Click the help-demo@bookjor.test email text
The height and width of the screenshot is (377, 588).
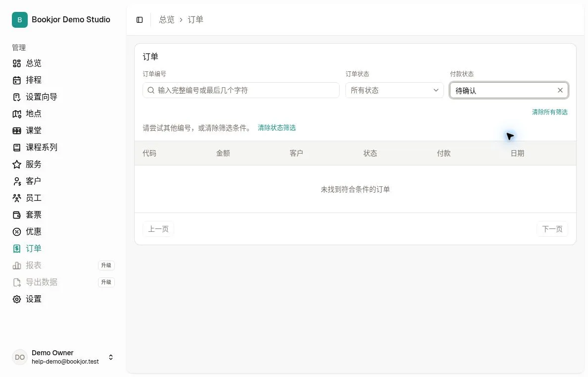(x=65, y=362)
